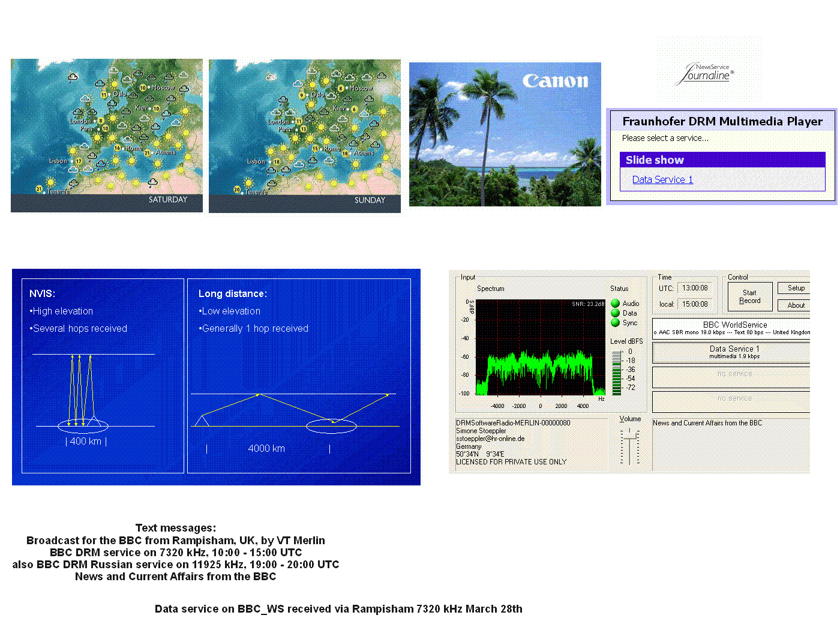Click the '4000 km' distance label
The height and width of the screenshot is (630, 840).
tap(266, 448)
